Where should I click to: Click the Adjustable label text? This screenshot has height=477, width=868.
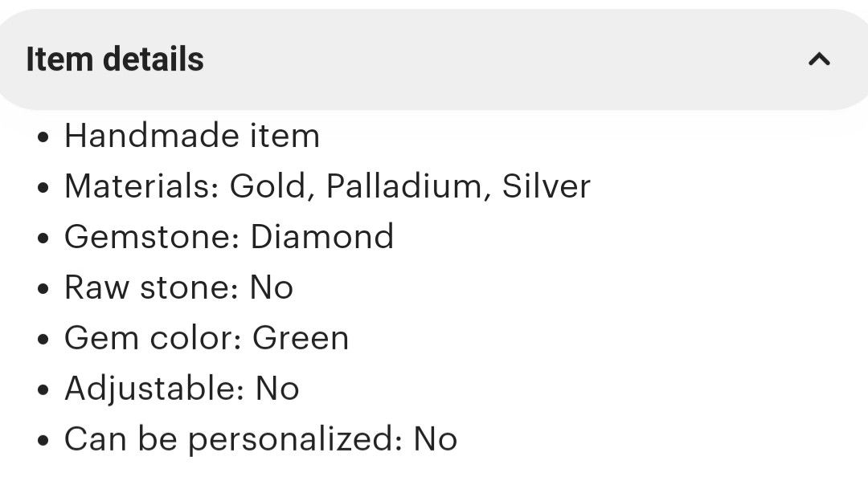154,389
